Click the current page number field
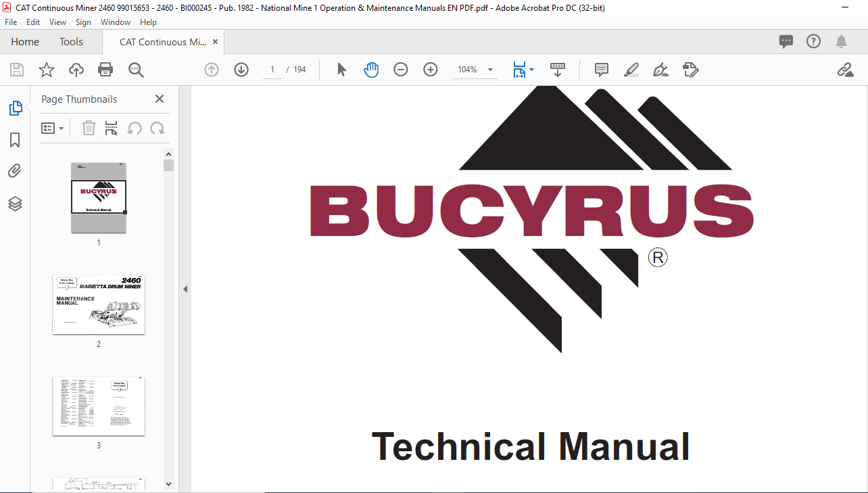Screen dimensions: 868x493 [x=272, y=70]
